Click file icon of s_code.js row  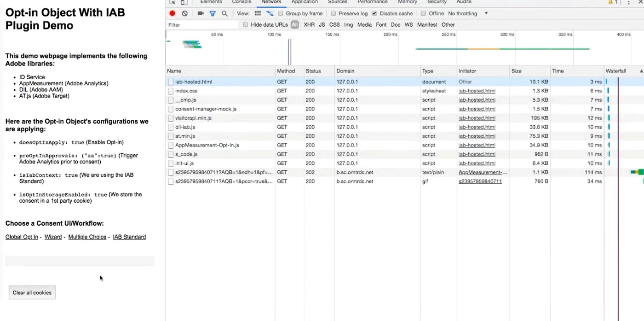pyautogui.click(x=171, y=154)
